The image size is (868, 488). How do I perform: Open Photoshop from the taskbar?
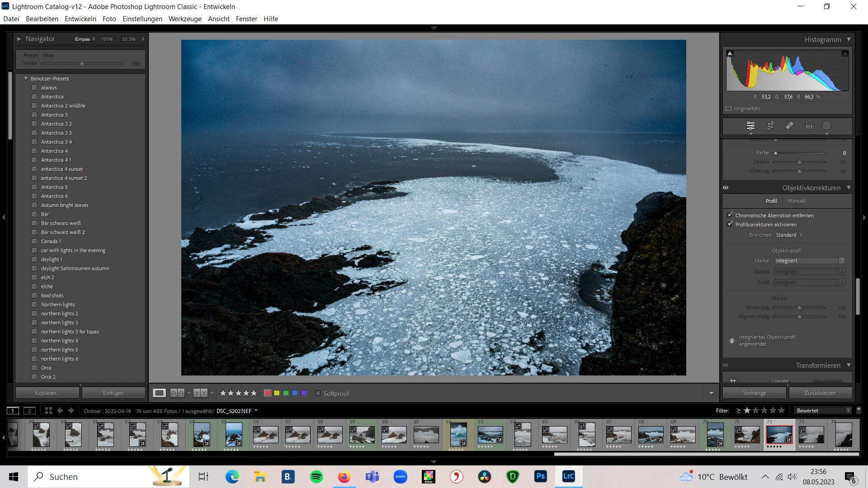click(x=540, y=477)
